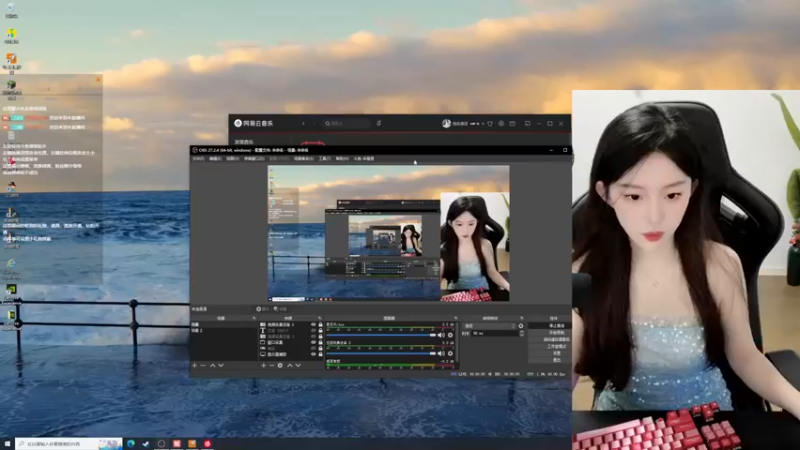Open second mixer channel gear settings
Viewport: 800px width, 450px height.
coord(450,354)
